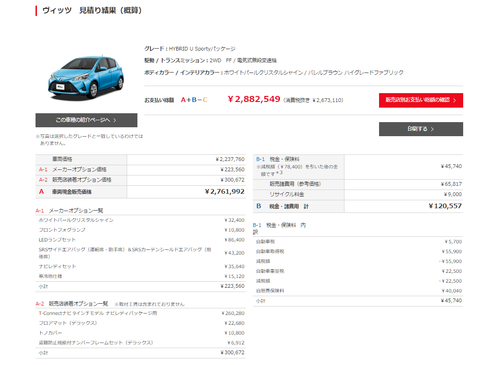Select the airbag price ¥43,200
The image size is (480, 365).
(x=234, y=253)
